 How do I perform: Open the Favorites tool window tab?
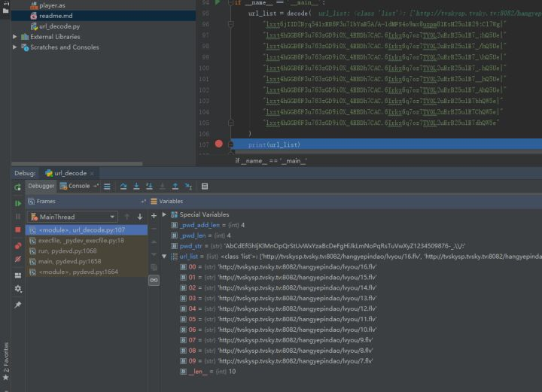point(5,361)
